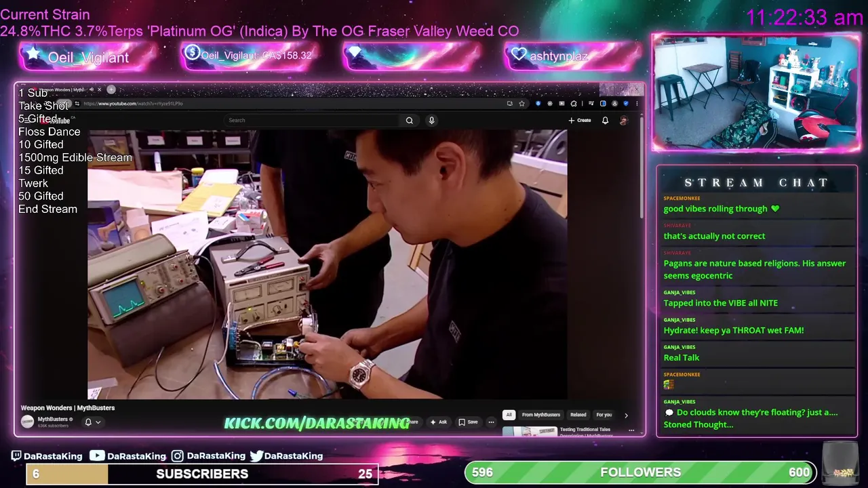Click the MythBusters channel avatar
The width and height of the screenshot is (868, 488).
click(x=27, y=422)
